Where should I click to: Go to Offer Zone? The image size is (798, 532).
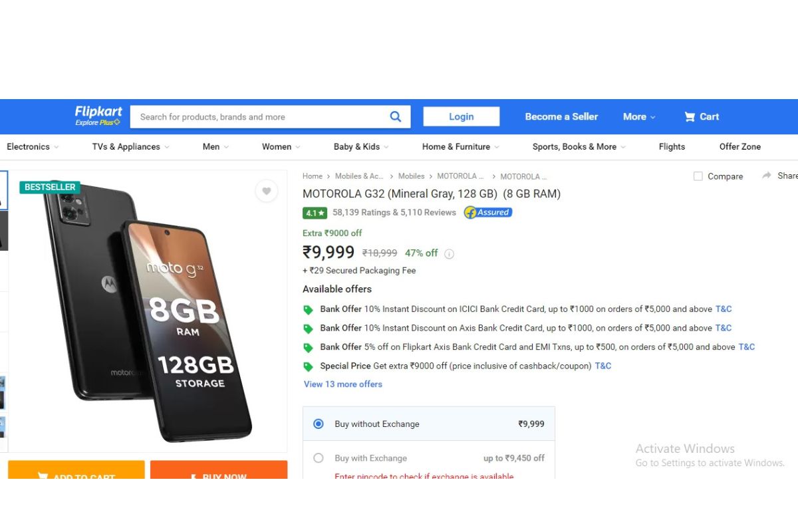coord(740,146)
